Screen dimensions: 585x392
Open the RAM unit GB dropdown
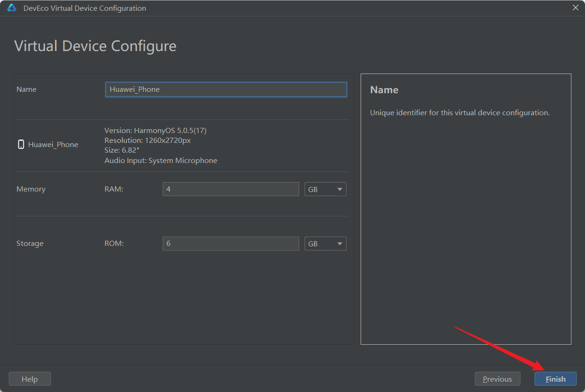(x=326, y=189)
